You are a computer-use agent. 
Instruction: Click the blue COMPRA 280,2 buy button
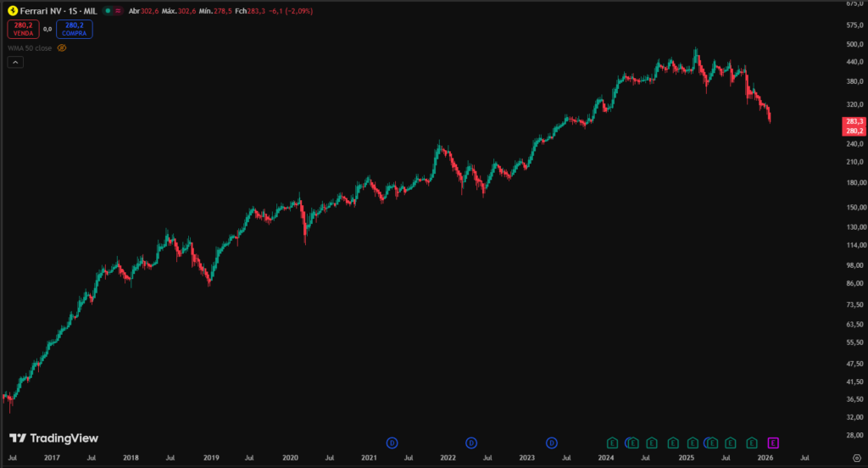pyautogui.click(x=75, y=29)
